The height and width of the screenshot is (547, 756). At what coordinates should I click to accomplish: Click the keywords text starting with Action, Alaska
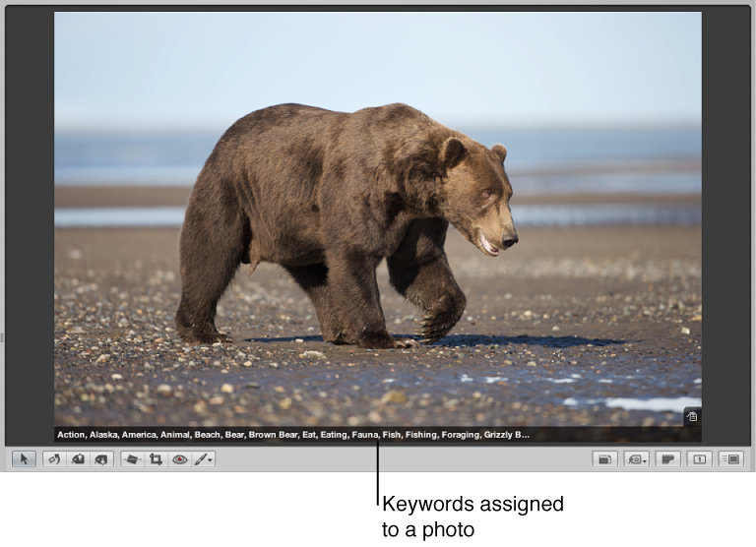tap(293, 435)
